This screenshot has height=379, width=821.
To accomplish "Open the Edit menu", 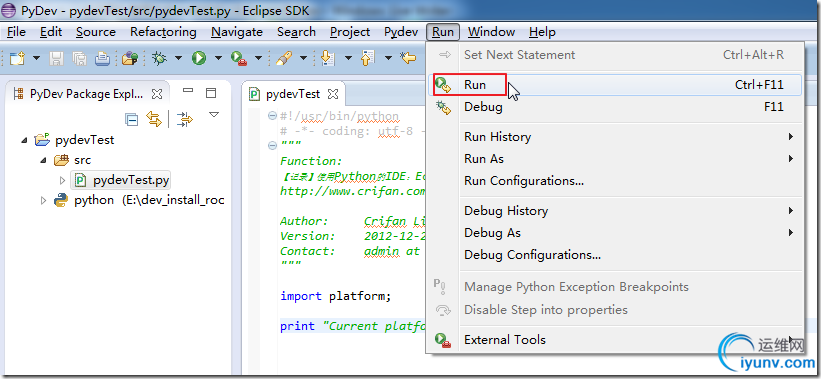I will pos(51,32).
